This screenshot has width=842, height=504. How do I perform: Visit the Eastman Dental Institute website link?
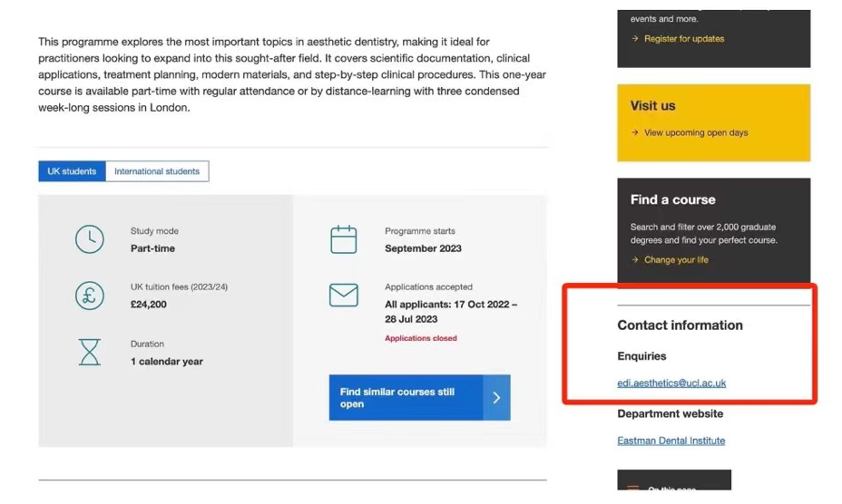coord(671,441)
